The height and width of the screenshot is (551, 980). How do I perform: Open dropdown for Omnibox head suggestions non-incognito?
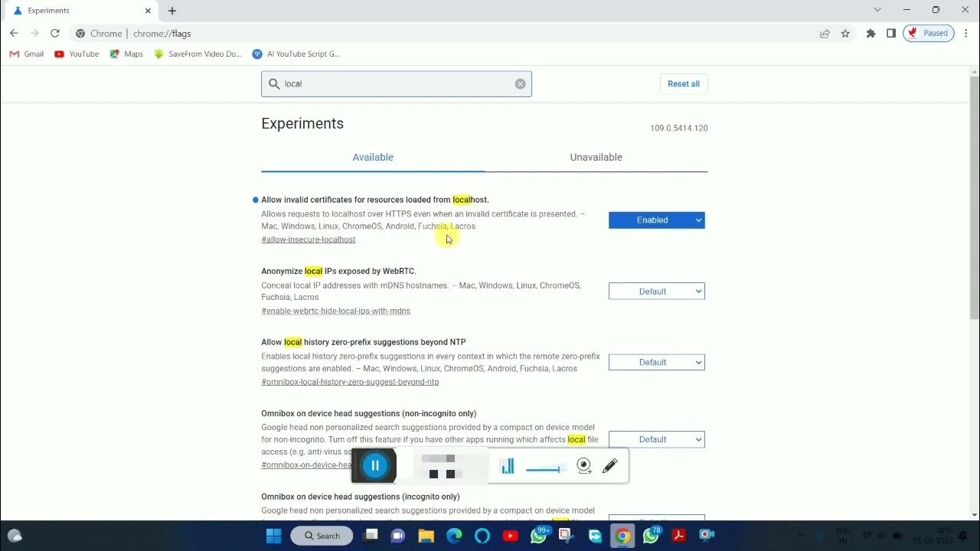pos(657,439)
